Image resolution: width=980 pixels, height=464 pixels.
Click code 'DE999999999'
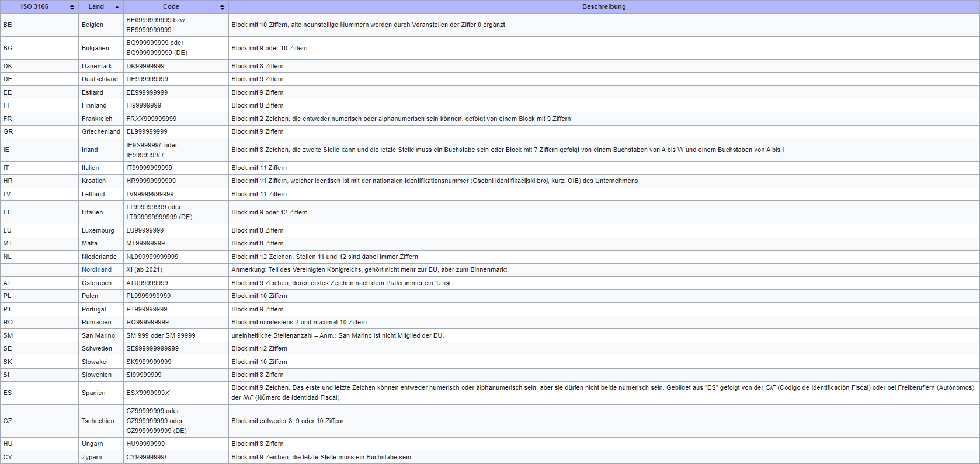(147, 79)
